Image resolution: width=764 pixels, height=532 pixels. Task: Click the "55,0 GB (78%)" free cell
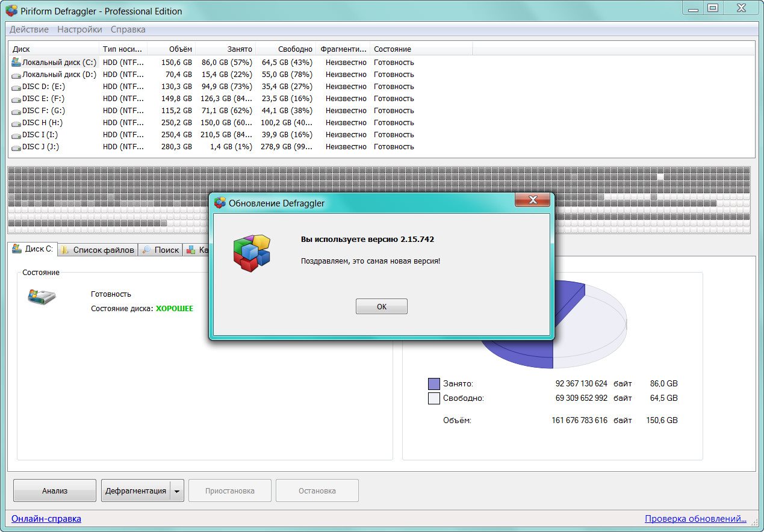[x=287, y=75]
